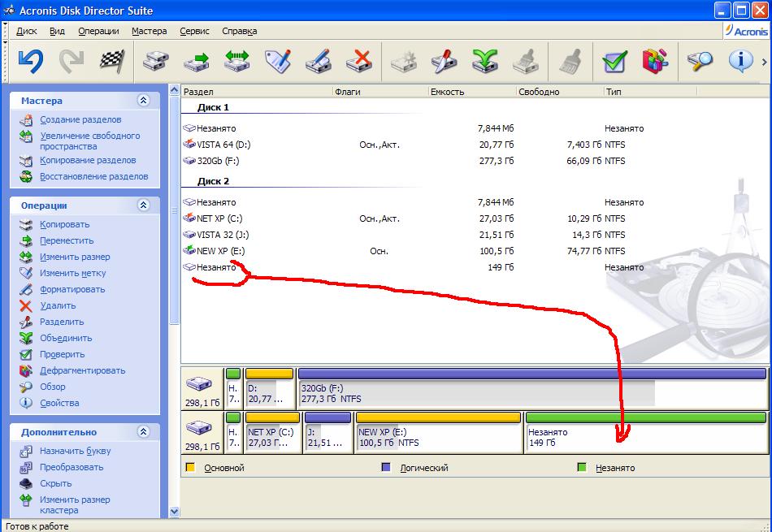This screenshot has height=532, width=772.
Task: Open the Справка menu
Action: (x=239, y=31)
